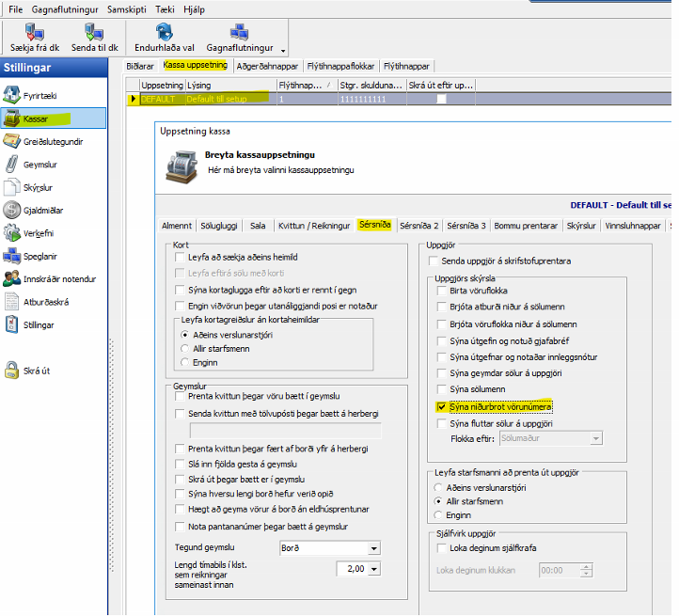Switch to the Sérsníða 2 tab
679x616 pixels.
(x=418, y=227)
